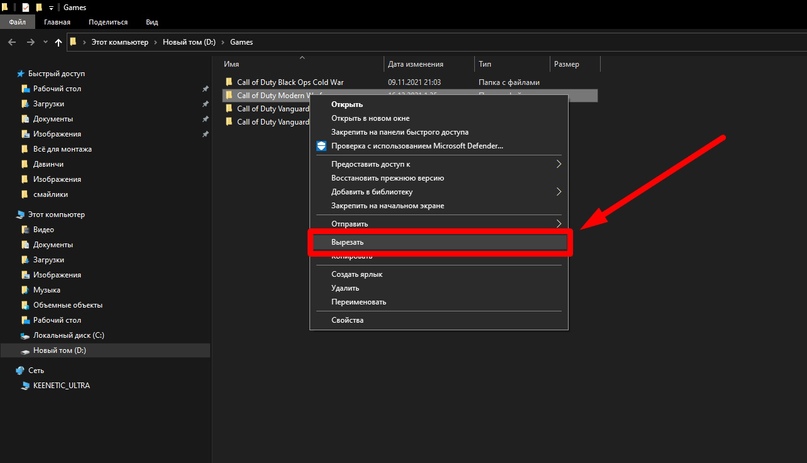Image resolution: width=807 pixels, height=463 pixels.
Task: Select Свойства in the context menu
Action: pos(347,320)
